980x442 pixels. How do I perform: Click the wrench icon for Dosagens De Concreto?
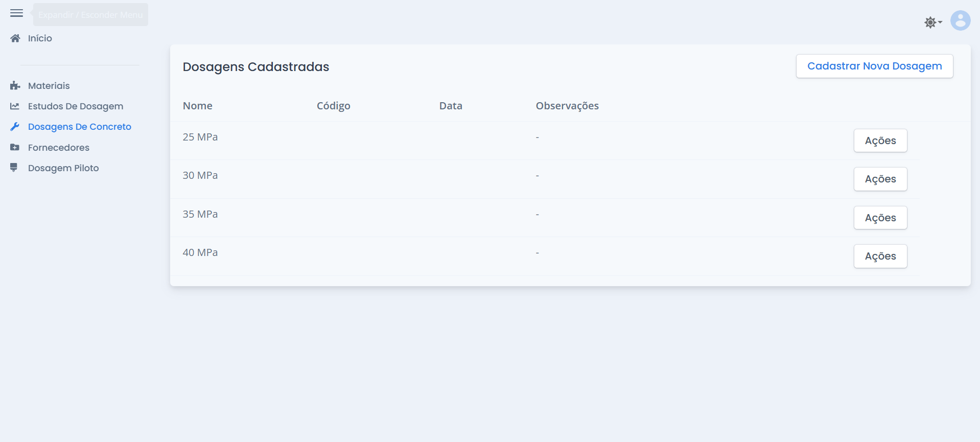point(15,127)
